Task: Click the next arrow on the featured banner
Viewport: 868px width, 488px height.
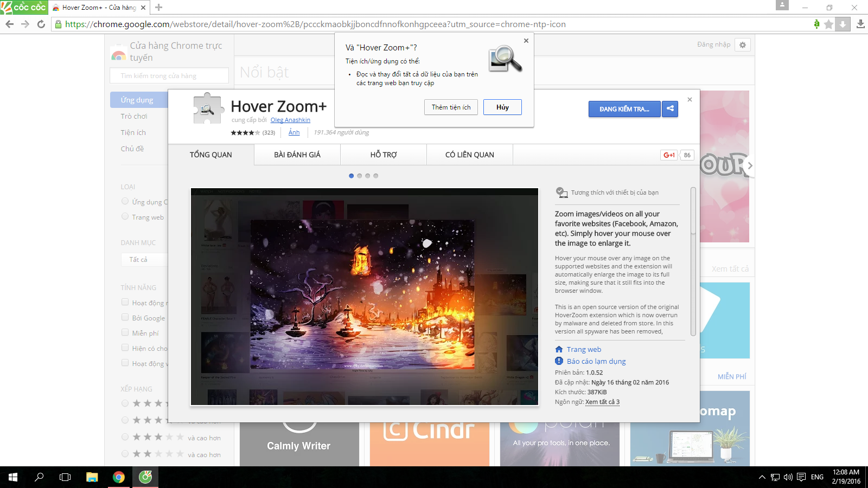Action: click(x=750, y=166)
